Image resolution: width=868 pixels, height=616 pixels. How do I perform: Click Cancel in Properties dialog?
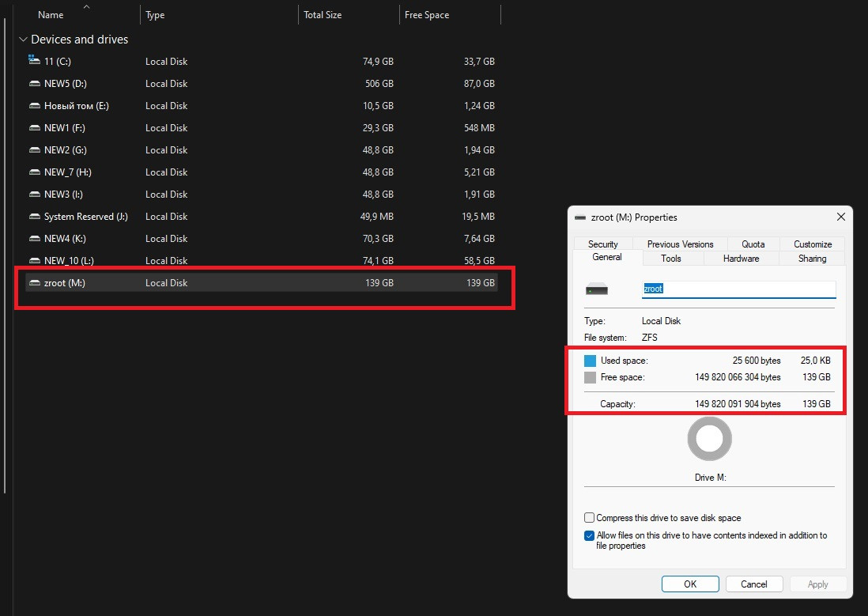(754, 584)
